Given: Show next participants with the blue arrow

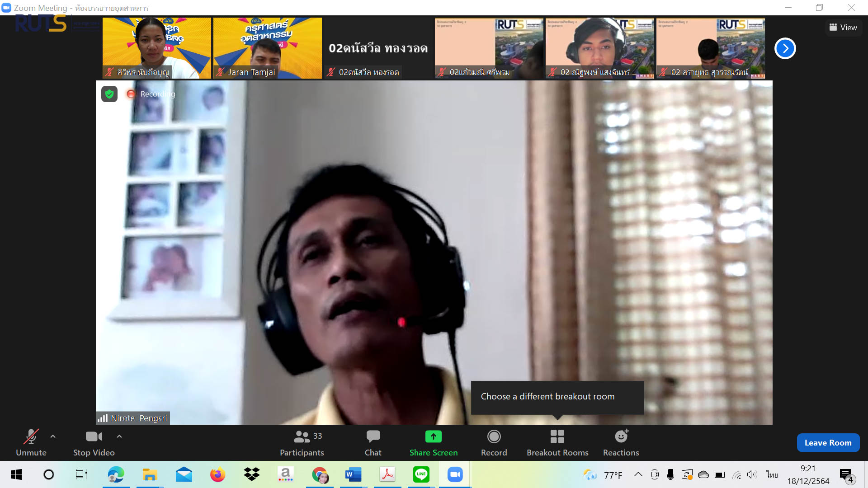Looking at the screenshot, I should [785, 48].
